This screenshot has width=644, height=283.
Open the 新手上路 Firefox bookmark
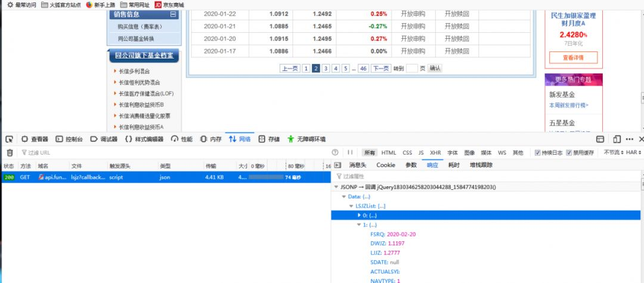101,5
